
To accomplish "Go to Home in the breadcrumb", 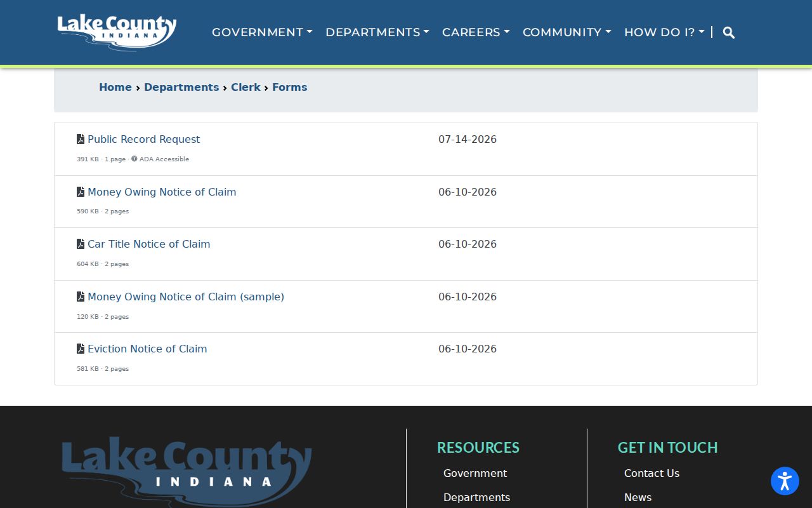I will pos(115,87).
